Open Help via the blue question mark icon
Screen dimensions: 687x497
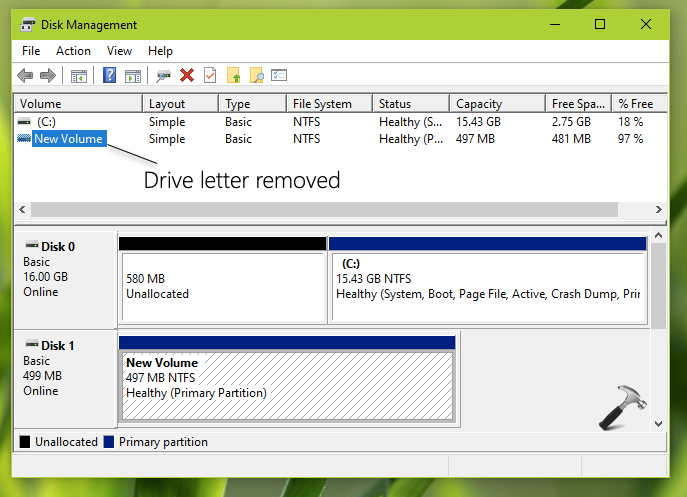click(x=109, y=75)
